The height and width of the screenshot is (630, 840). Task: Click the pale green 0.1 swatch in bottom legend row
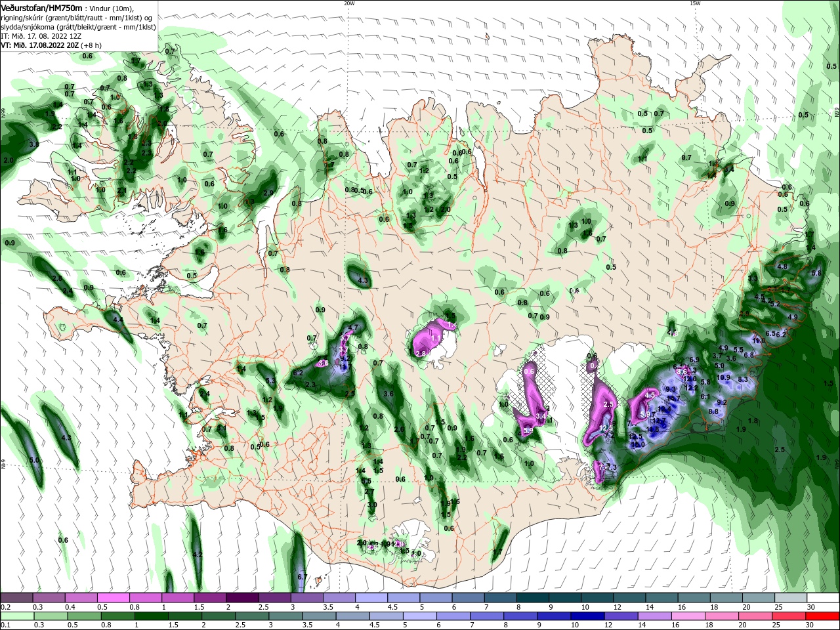17,616
